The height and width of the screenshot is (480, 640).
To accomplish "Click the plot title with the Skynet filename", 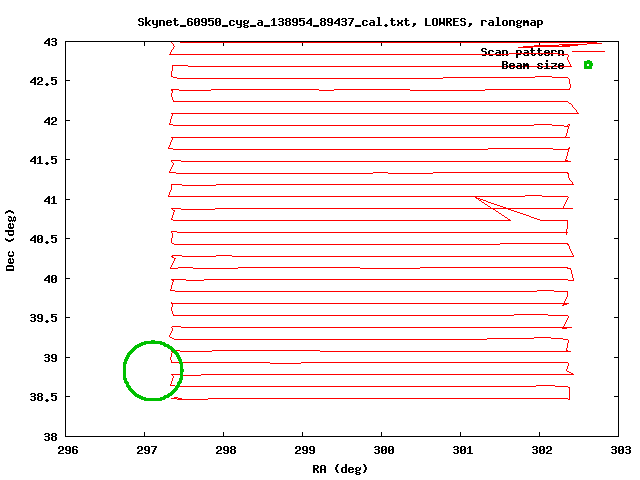I will [341, 21].
